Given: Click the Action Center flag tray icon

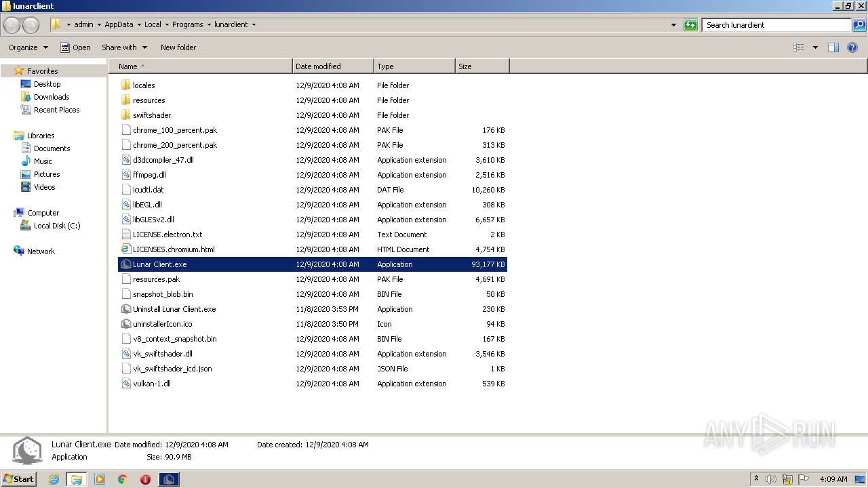Looking at the screenshot, I should point(804,479).
